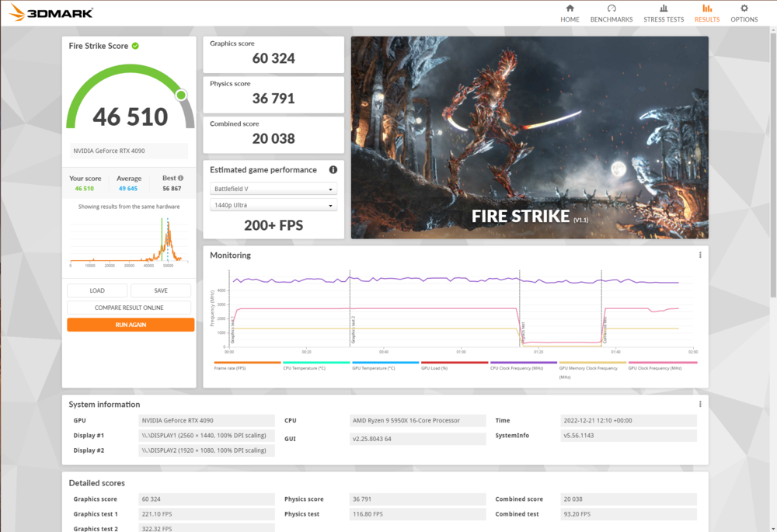Toggle CPU Clock Frequency legend item
Viewport: 777px width, 532px height.
523,366
